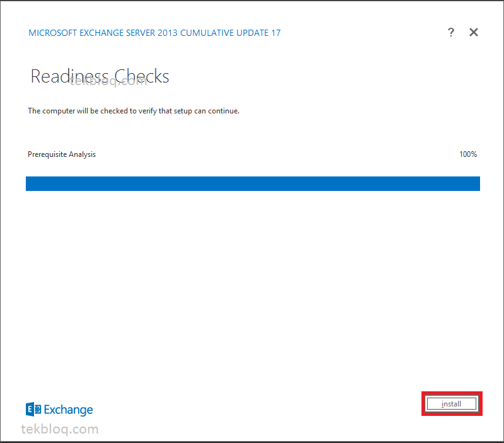Image resolution: width=504 pixels, height=443 pixels.
Task: Select the '100%' progress value
Action: 468,154
